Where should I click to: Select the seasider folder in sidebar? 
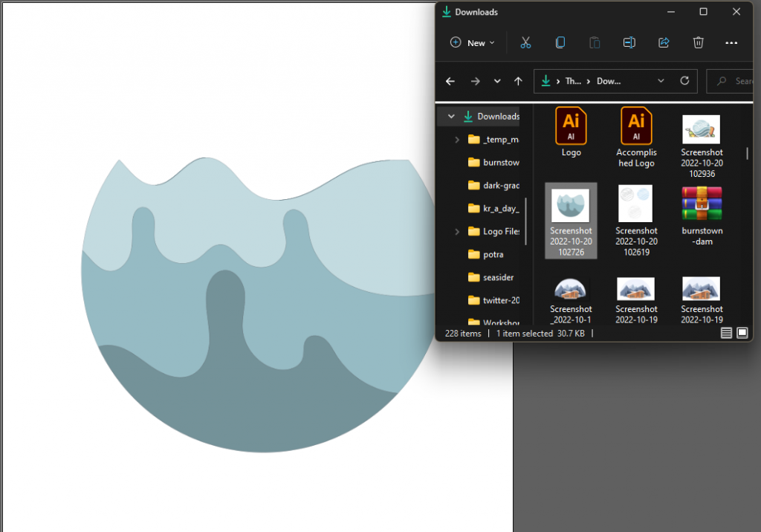coord(490,277)
